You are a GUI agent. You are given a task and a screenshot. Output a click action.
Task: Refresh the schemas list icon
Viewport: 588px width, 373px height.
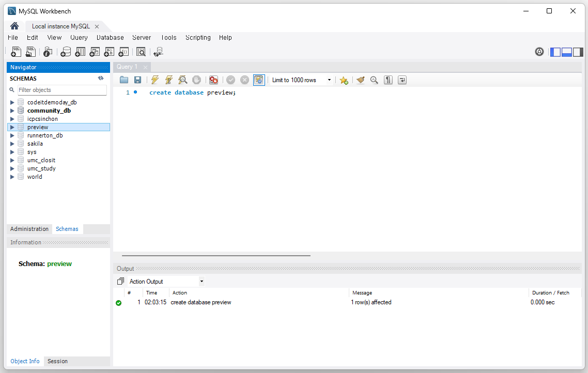101,79
